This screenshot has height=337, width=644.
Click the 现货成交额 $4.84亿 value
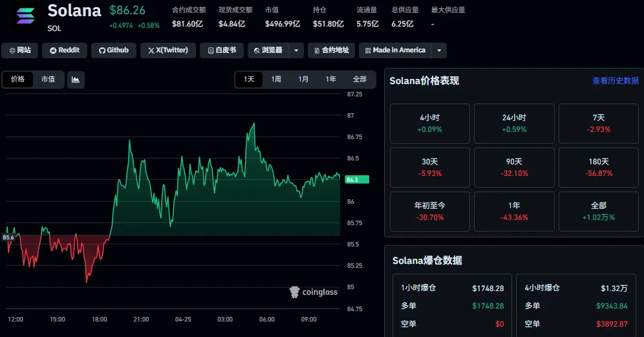point(231,24)
